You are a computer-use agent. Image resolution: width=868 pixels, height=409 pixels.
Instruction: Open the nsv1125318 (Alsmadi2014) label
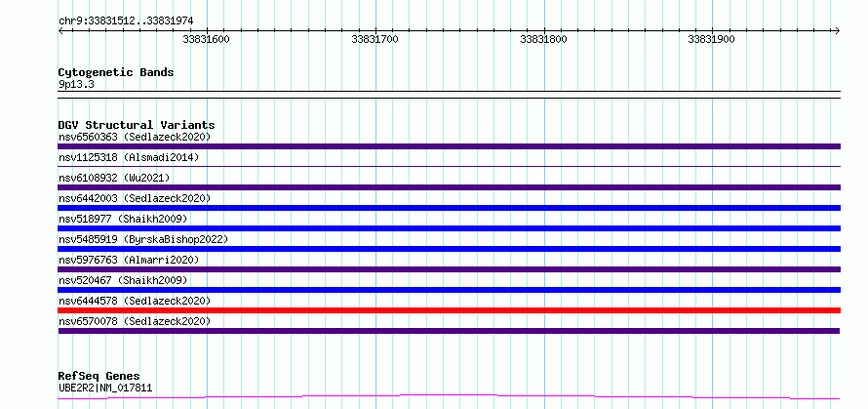click(129, 157)
